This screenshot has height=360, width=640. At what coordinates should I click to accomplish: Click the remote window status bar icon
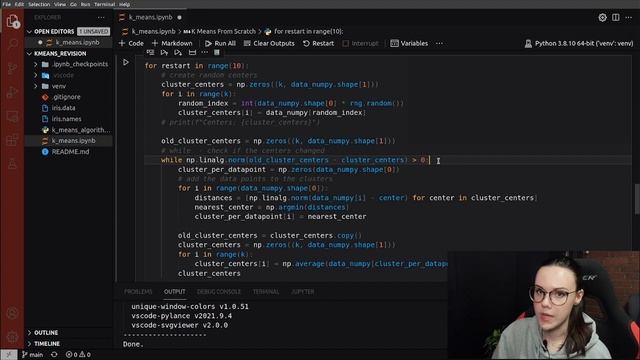(9, 355)
